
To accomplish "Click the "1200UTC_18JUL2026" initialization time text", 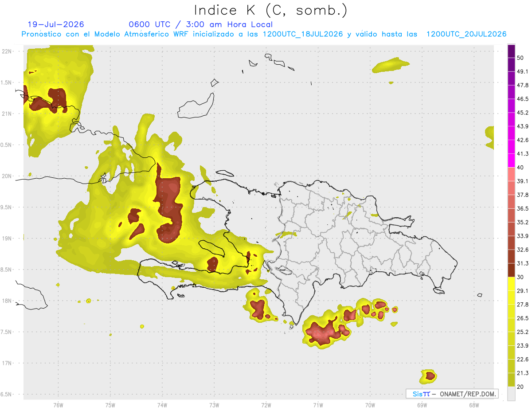I will click(303, 34).
